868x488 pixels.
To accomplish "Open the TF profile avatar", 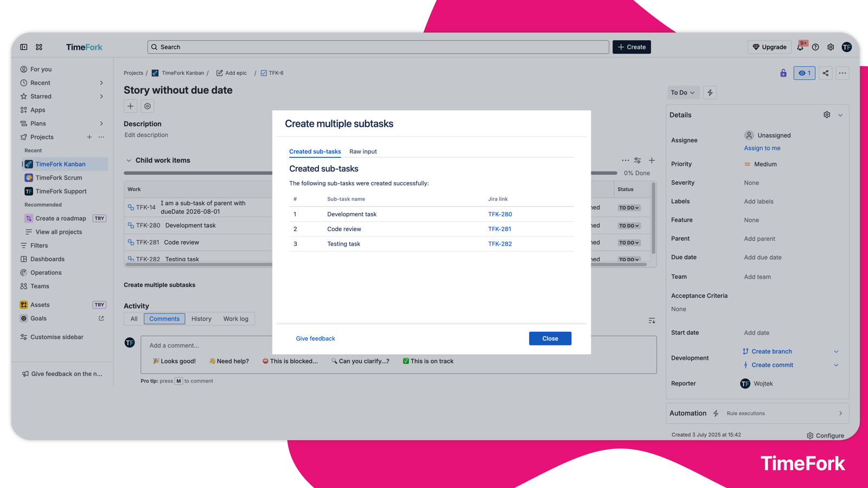I will point(847,47).
